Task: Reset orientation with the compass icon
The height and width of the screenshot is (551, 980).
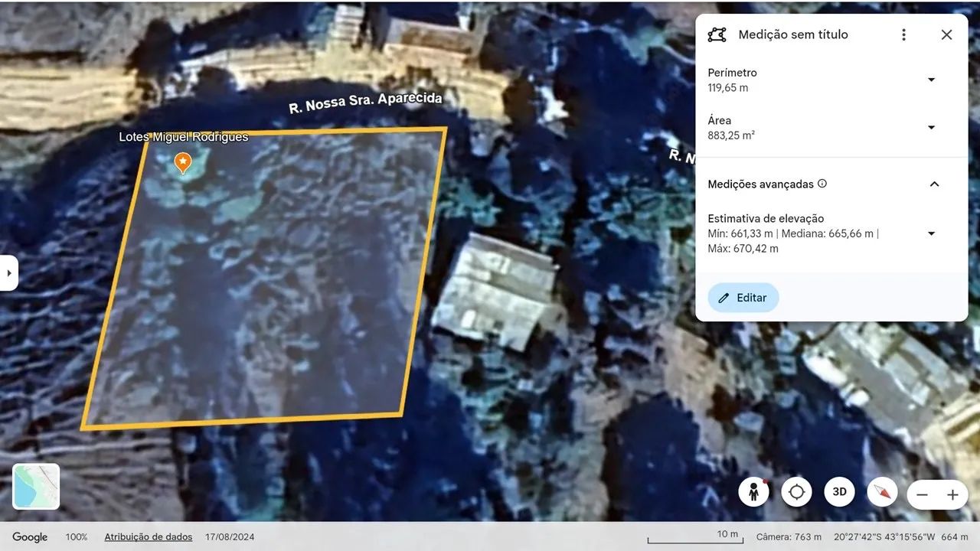Action: pyautogui.click(x=882, y=492)
